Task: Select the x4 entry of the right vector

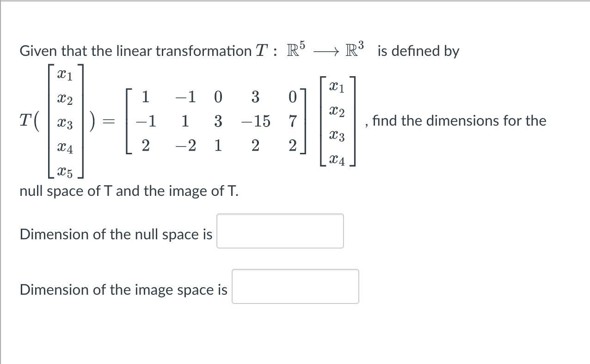Action: 338,160
